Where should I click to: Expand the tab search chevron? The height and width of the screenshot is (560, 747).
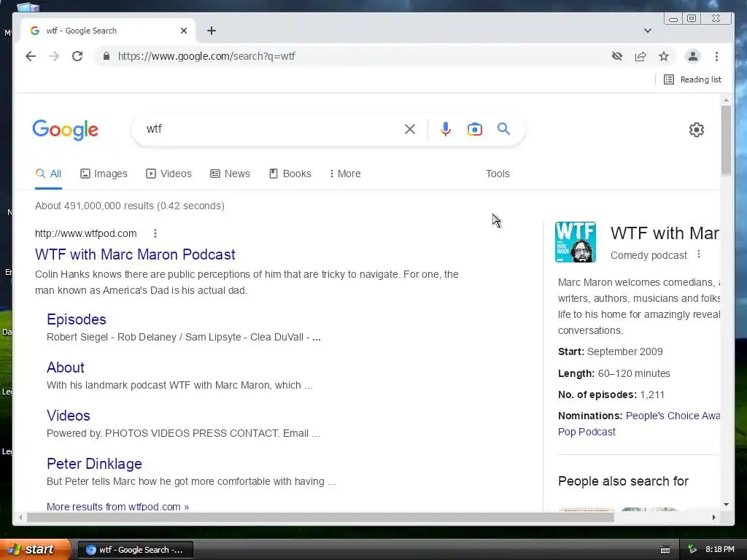[x=648, y=31]
